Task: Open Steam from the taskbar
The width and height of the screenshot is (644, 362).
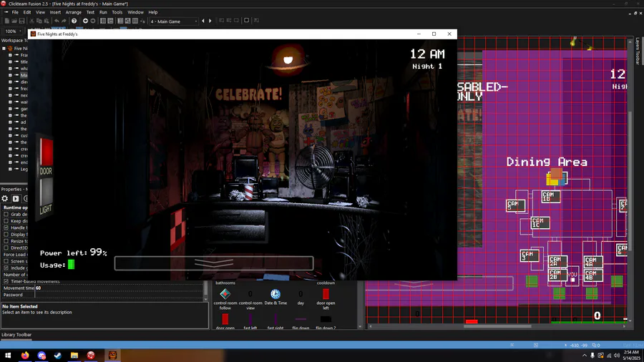Action: [x=58, y=356]
